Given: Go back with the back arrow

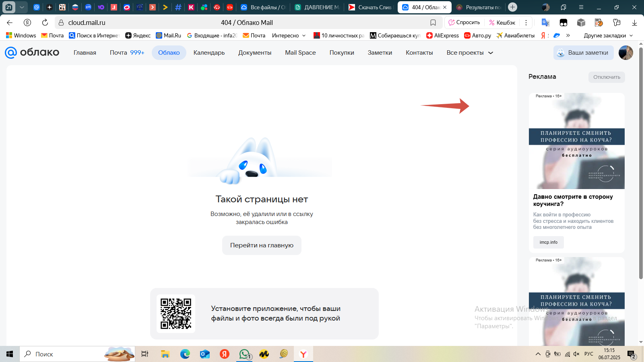Looking at the screenshot, I should click(x=10, y=23).
